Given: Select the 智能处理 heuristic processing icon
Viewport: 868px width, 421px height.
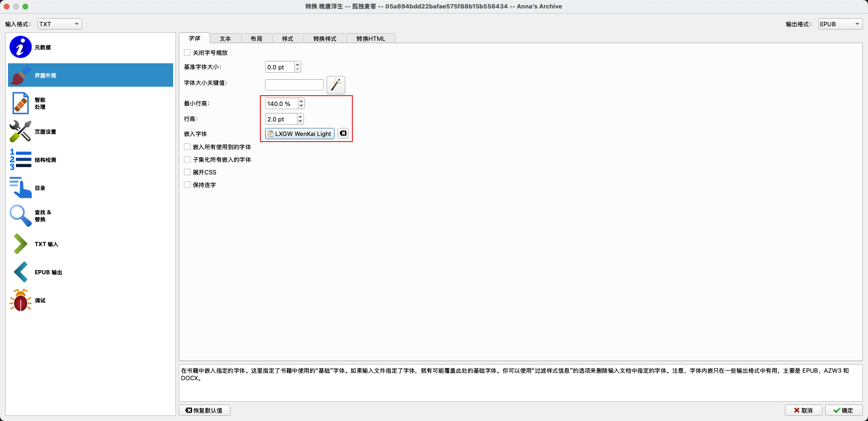Looking at the screenshot, I should click(x=20, y=104).
